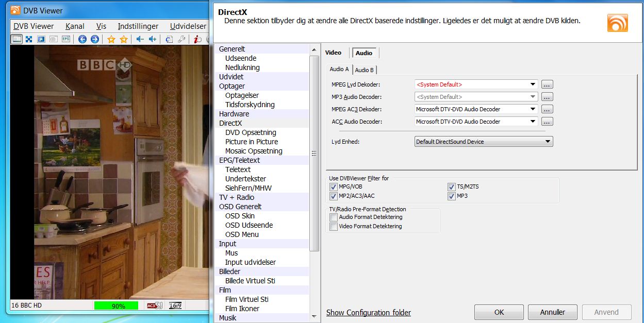Click the category list scroll-up arrow

click(x=314, y=49)
